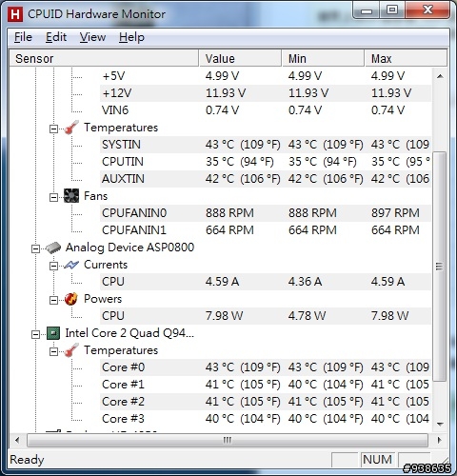The height and width of the screenshot is (476, 457).
Task: Click the 888 RPM value for CPUFANIN0
Action: coord(229,213)
